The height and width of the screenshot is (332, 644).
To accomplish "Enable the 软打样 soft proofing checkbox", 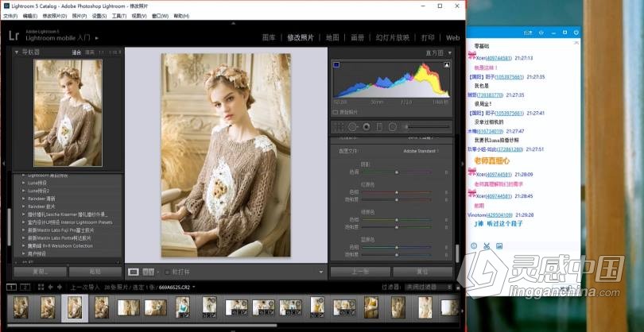I will (167, 272).
